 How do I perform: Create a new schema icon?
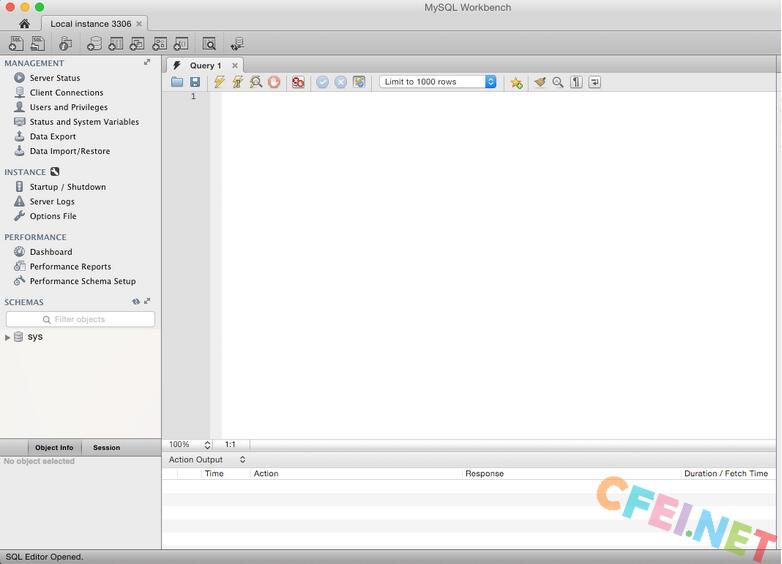click(94, 44)
